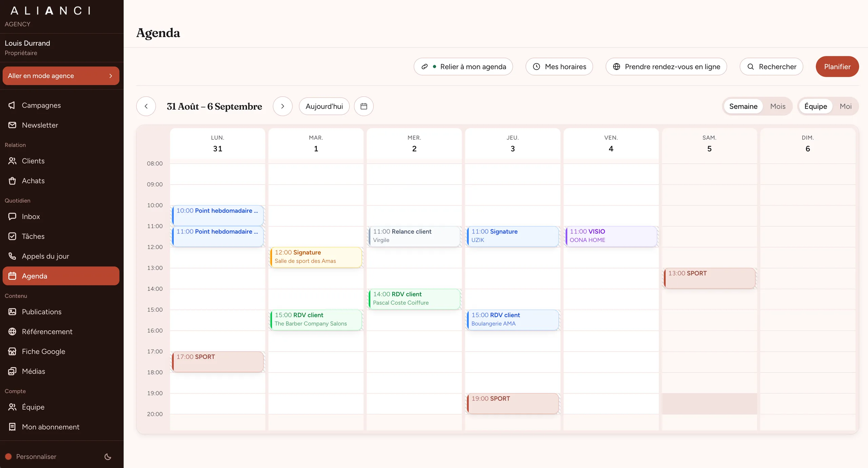
Task: Select the Agenda menu item
Action: click(x=61, y=276)
